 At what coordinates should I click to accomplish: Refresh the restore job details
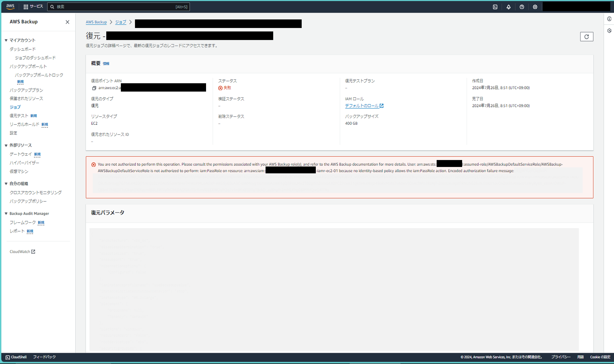click(586, 37)
